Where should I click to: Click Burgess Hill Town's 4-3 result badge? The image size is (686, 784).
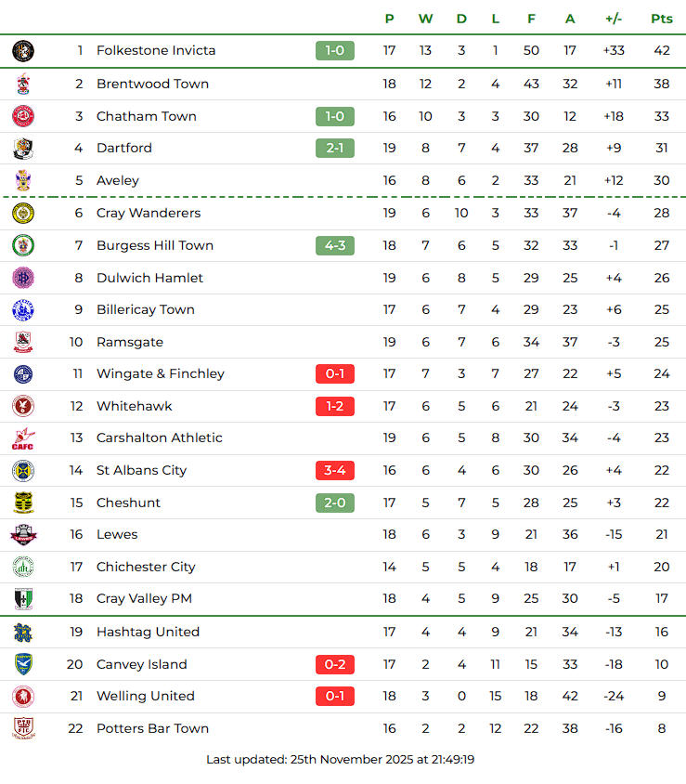(x=335, y=245)
